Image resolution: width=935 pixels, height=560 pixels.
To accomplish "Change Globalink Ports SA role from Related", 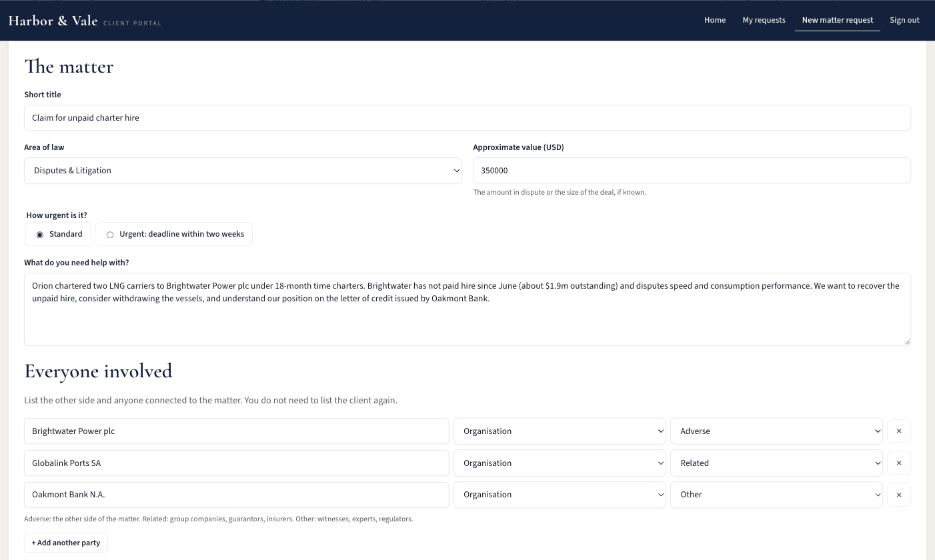I will (776, 463).
